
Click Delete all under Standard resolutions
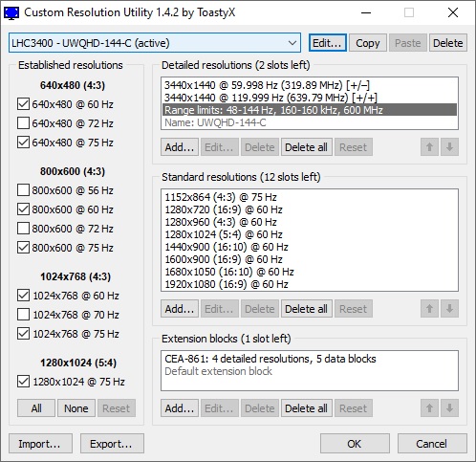tap(306, 309)
